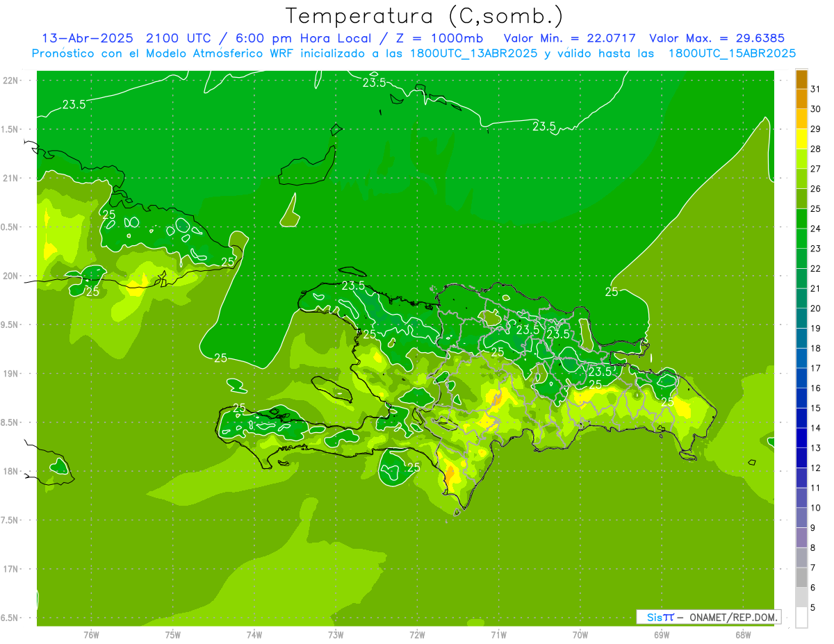Click the "75W" longitude label
The image size is (834, 644).
tap(172, 635)
